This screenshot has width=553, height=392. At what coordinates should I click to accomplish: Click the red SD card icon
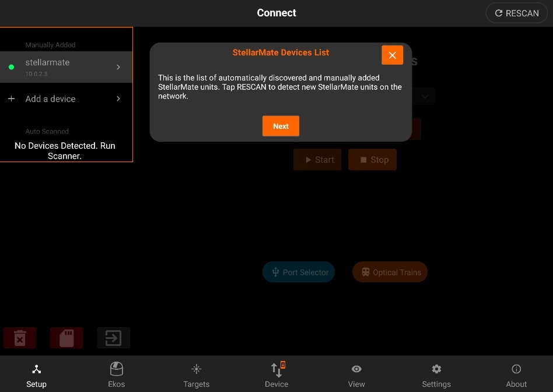pos(66,338)
